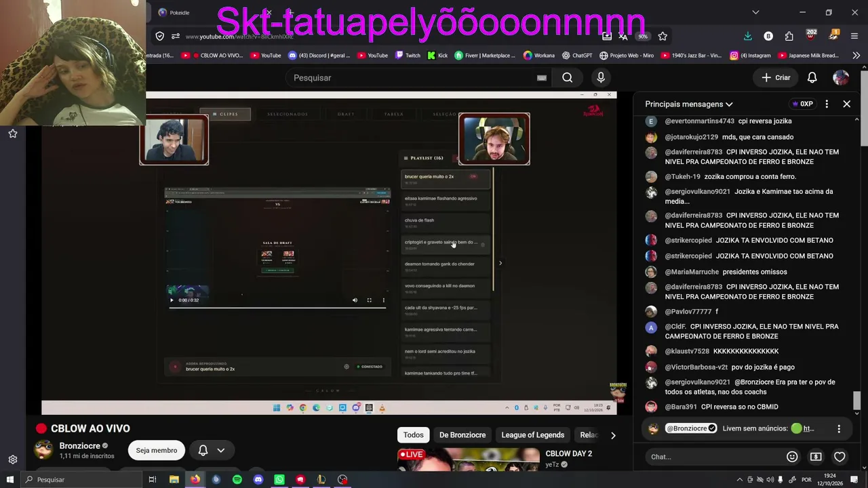Open Bronziocre channel name link
This screenshot has height=488, width=868.
[x=79, y=446]
